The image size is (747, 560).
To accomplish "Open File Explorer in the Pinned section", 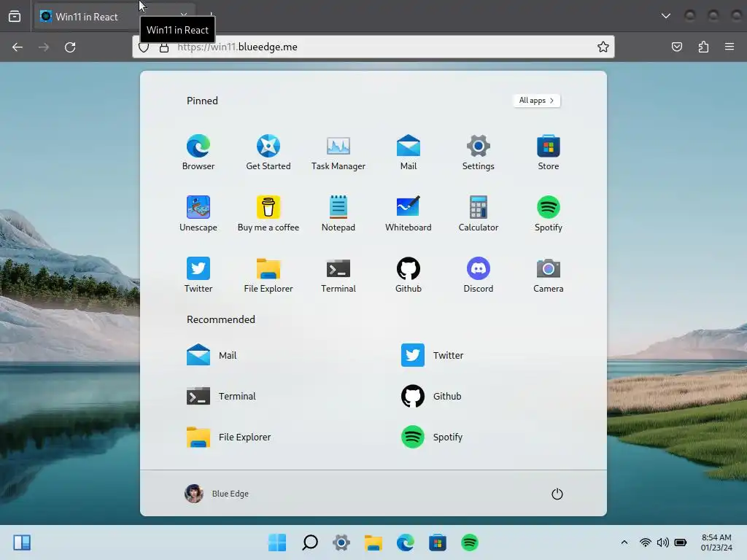I will tap(268, 275).
